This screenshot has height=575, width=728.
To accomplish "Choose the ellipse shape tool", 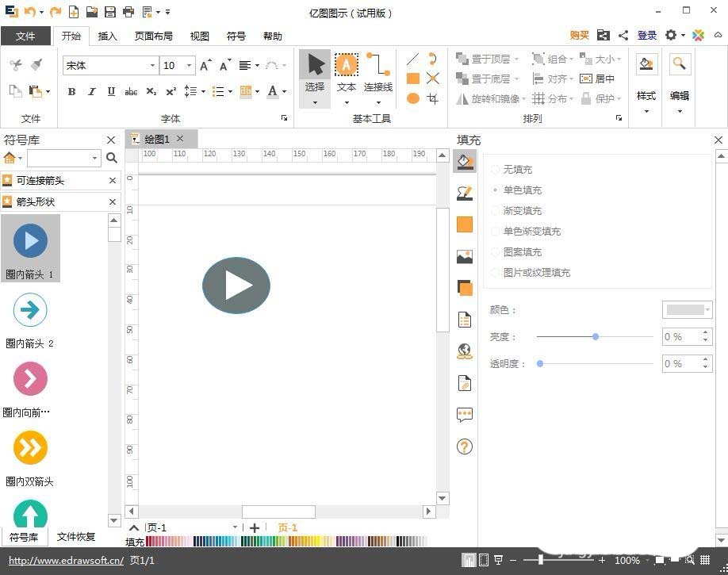I will pyautogui.click(x=412, y=98).
